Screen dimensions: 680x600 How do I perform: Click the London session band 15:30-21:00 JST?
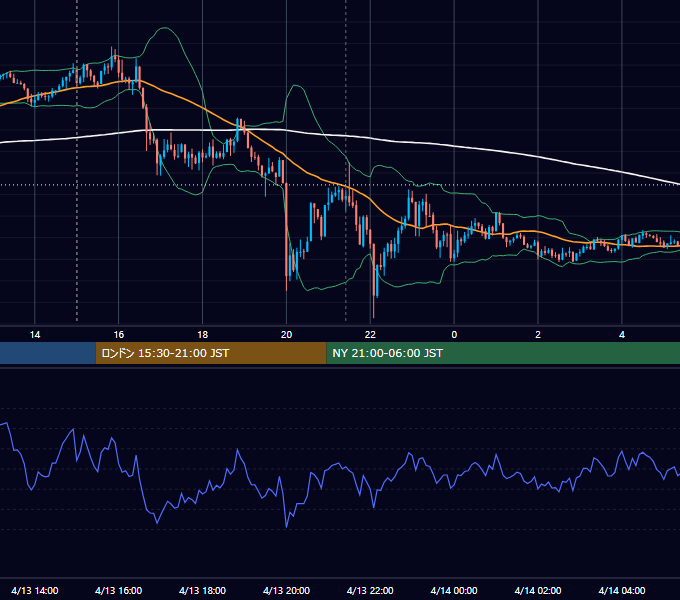point(211,353)
